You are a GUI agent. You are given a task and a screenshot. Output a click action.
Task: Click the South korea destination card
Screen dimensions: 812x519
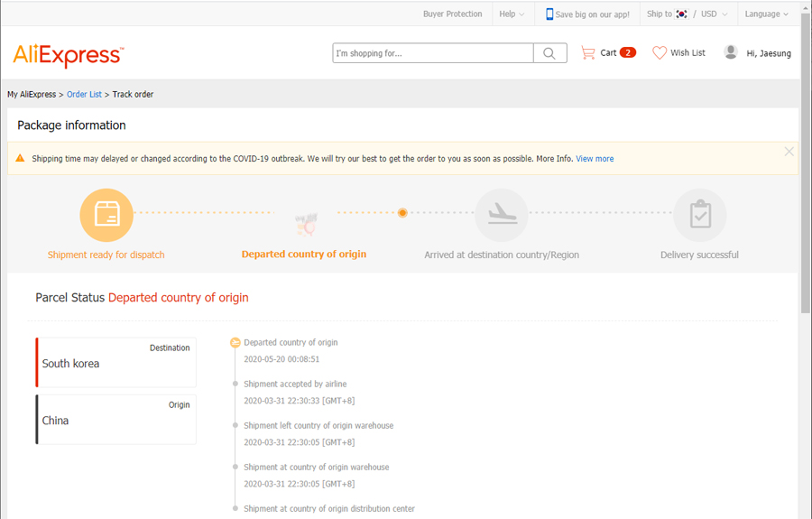click(x=116, y=363)
